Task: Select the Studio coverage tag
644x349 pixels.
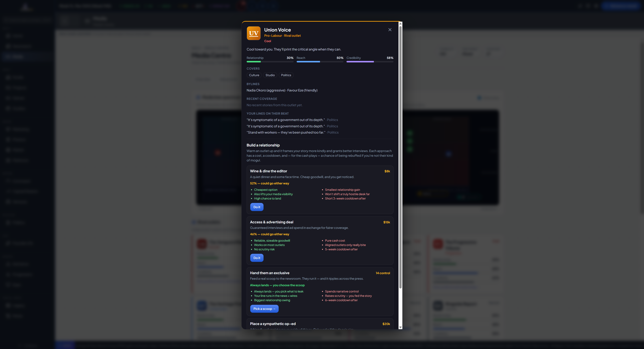Action: (270, 75)
